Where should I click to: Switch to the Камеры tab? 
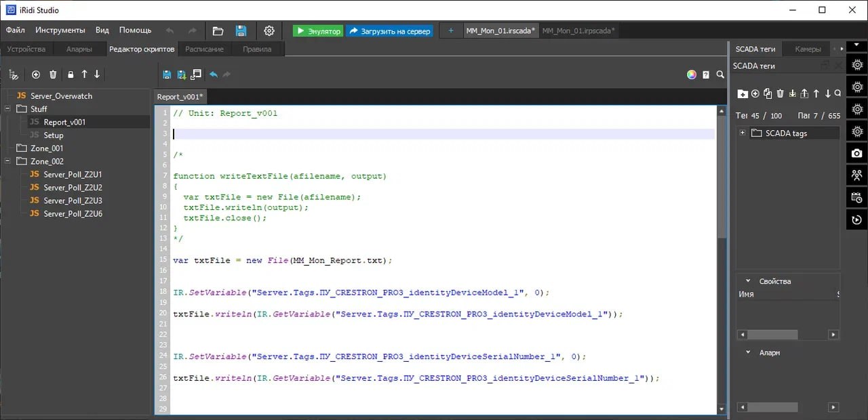(808, 49)
